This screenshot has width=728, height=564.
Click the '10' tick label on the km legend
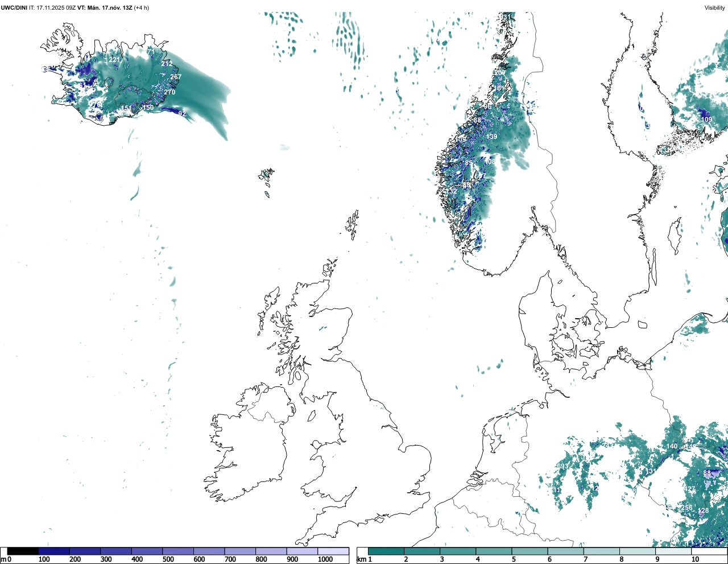coord(695,559)
